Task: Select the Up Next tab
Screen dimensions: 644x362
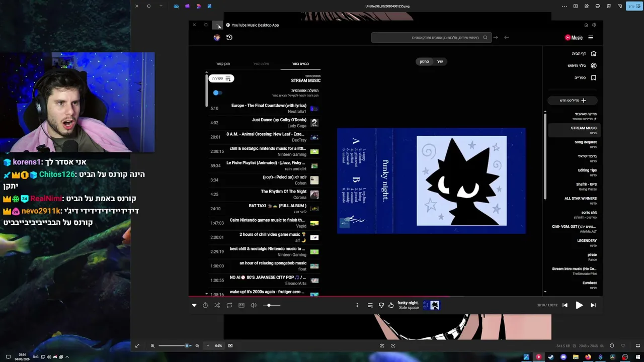Action: tap(300, 64)
